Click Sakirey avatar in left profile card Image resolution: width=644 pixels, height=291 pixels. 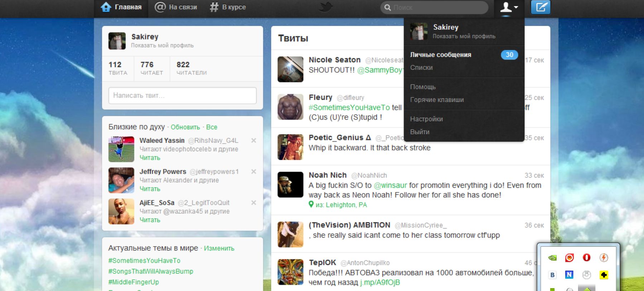[117, 41]
